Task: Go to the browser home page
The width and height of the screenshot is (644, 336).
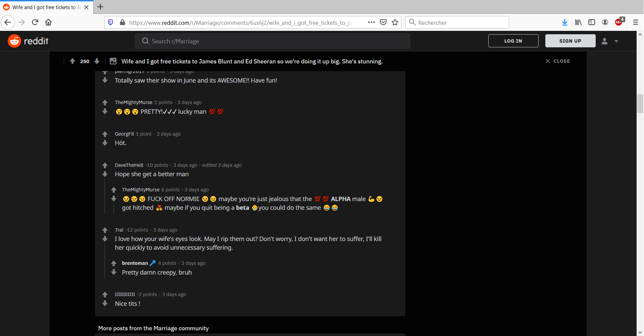Action: [x=48, y=22]
